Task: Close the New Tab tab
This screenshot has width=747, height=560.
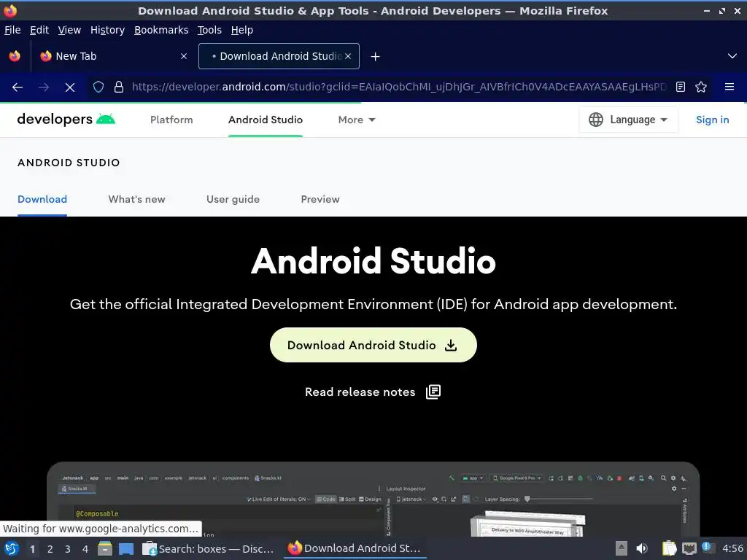Action: click(x=184, y=56)
